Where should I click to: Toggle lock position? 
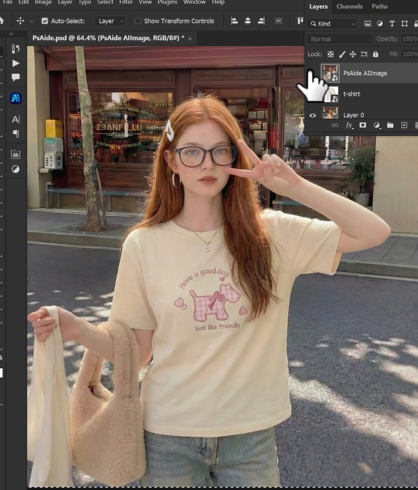point(353,54)
